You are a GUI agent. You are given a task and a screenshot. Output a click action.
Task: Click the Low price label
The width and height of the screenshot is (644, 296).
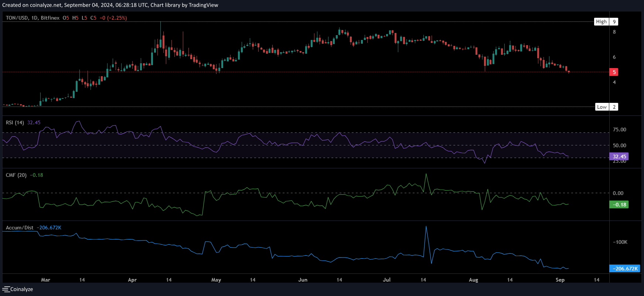point(602,107)
